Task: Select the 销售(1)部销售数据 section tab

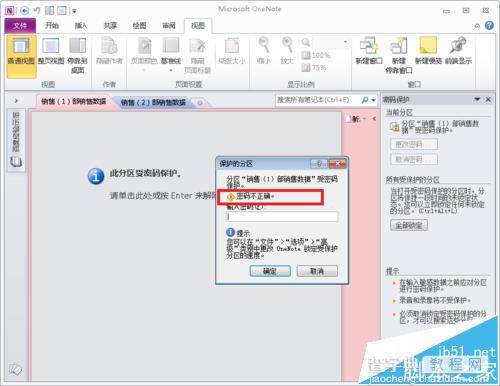Action: 73,101
